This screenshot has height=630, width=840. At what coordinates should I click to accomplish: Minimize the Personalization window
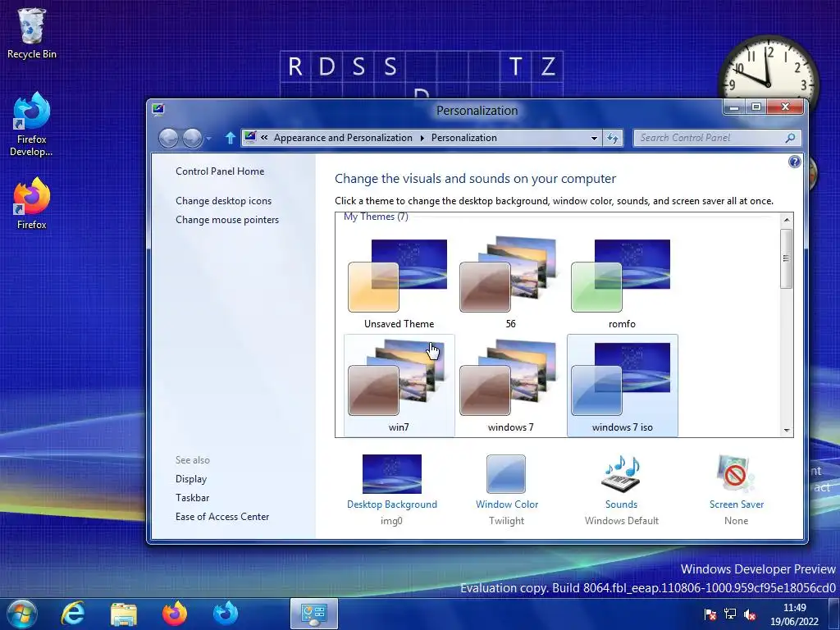(734, 107)
